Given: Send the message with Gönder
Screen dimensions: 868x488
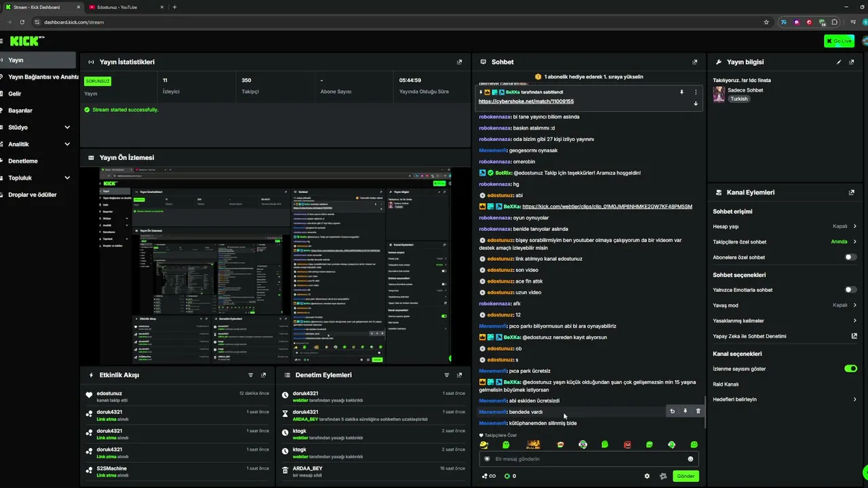Looking at the screenshot, I should pyautogui.click(x=686, y=476).
